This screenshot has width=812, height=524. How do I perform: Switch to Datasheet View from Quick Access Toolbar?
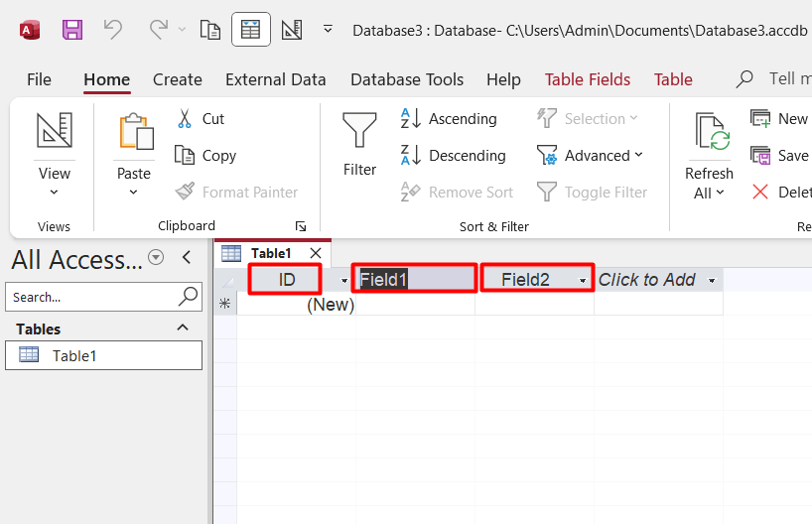click(x=250, y=30)
